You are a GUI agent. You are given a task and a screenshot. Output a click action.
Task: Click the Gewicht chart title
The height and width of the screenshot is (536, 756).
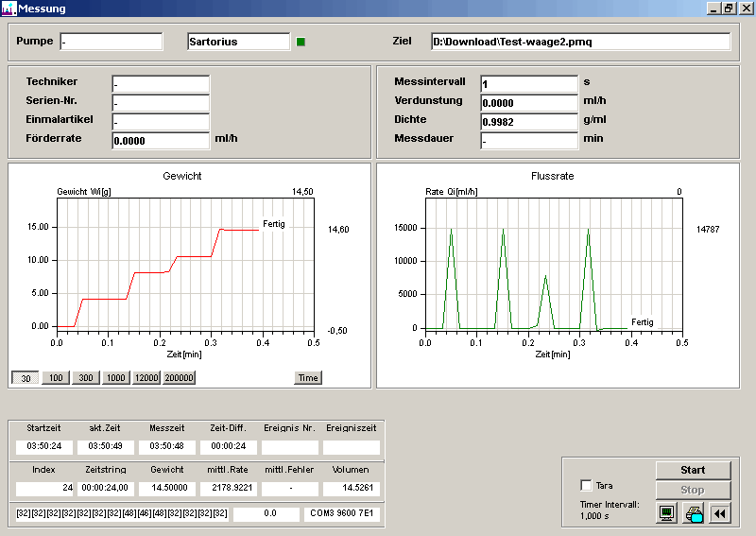click(x=181, y=176)
